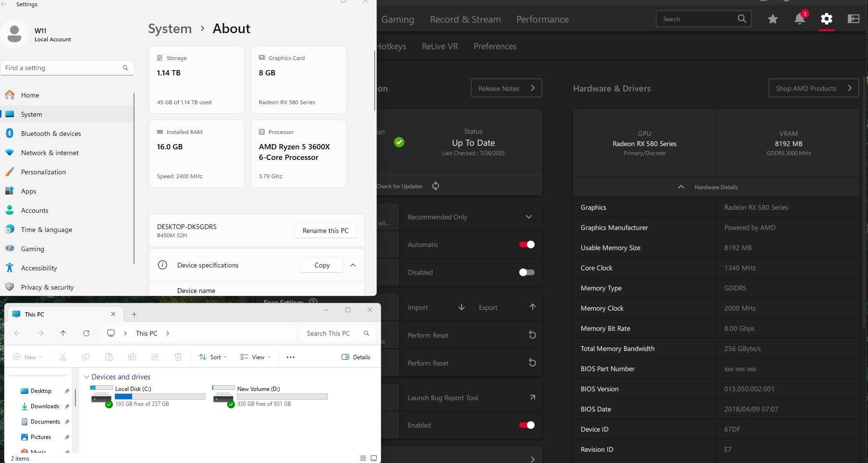Click the Paste icon in Explorer toolbar

(x=109, y=357)
